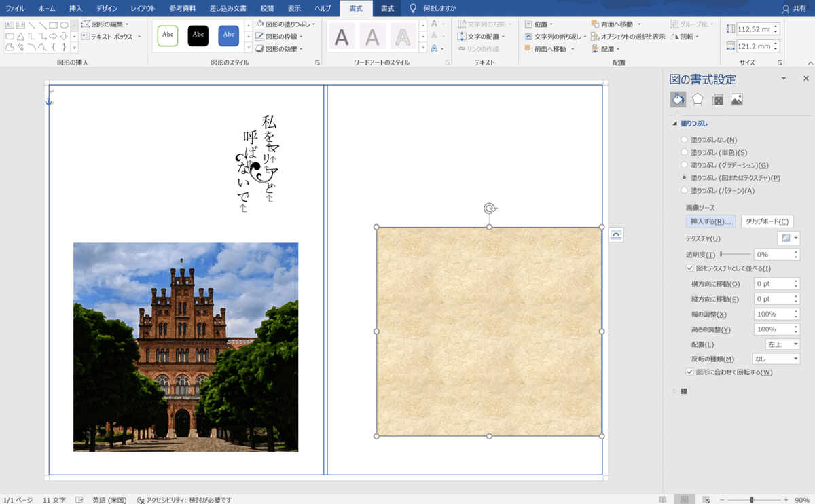Select the black filled Abc shape style

[198, 35]
